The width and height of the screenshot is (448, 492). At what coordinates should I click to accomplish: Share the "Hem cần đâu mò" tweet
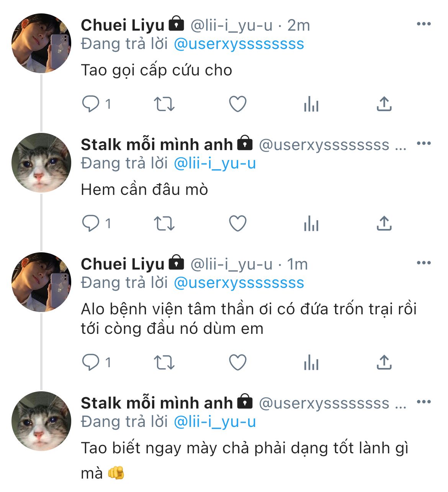(x=384, y=223)
